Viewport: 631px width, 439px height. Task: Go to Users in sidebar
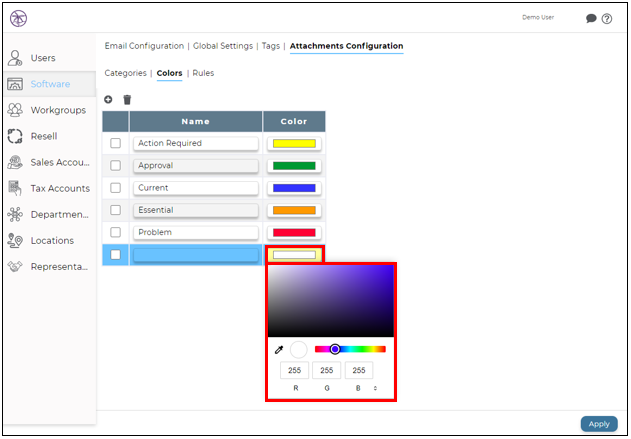tap(43, 58)
